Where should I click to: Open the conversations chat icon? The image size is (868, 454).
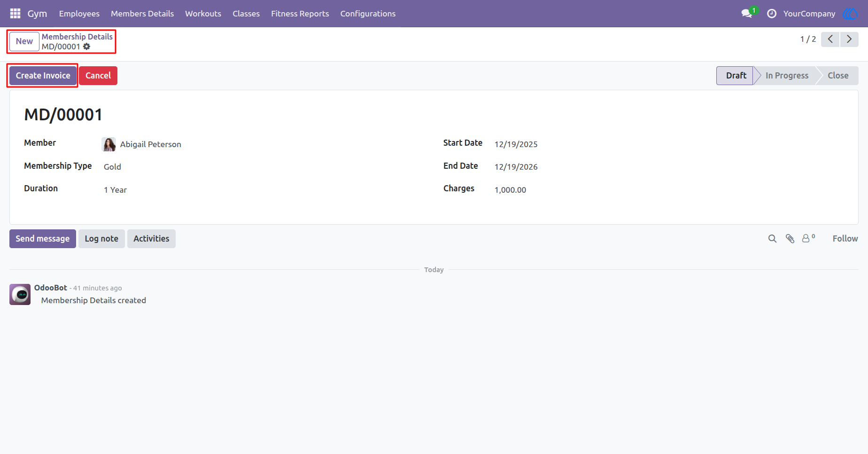coord(747,14)
